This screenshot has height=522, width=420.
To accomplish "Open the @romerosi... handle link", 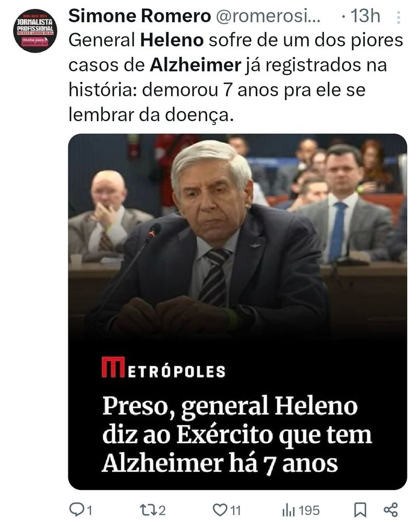I will pyautogui.click(x=268, y=16).
